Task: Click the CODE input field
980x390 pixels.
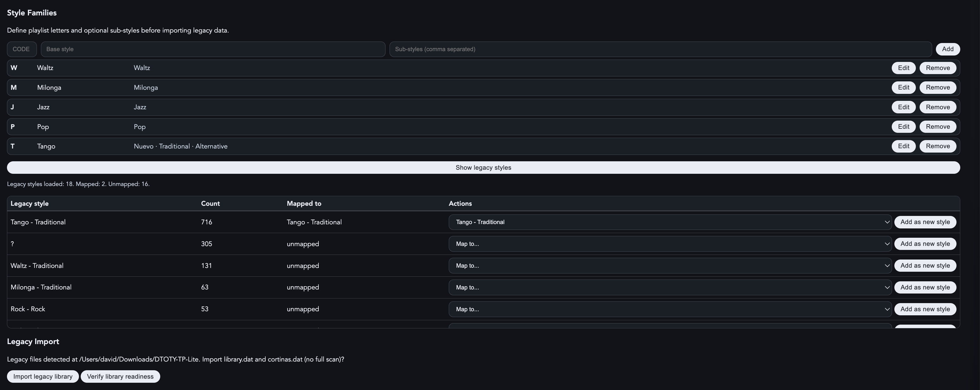Action: pyautogui.click(x=22, y=49)
